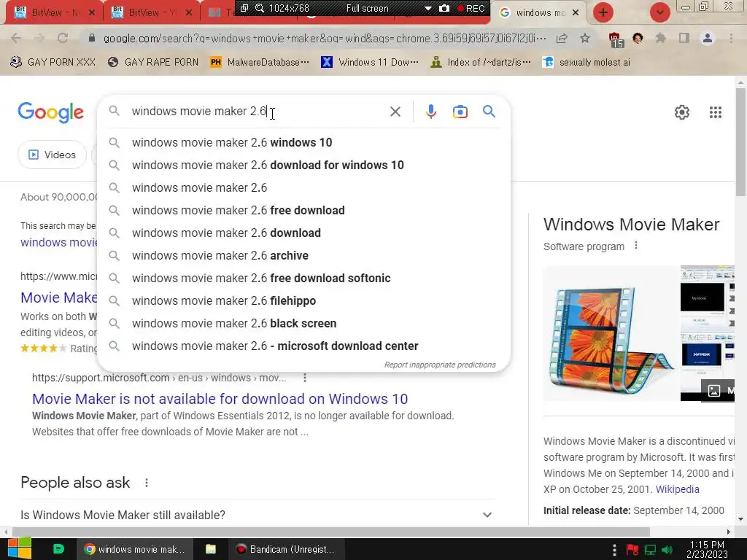Screen dimensions: 747x560
Task: Click the microphone voice search icon
Action: click(430, 112)
